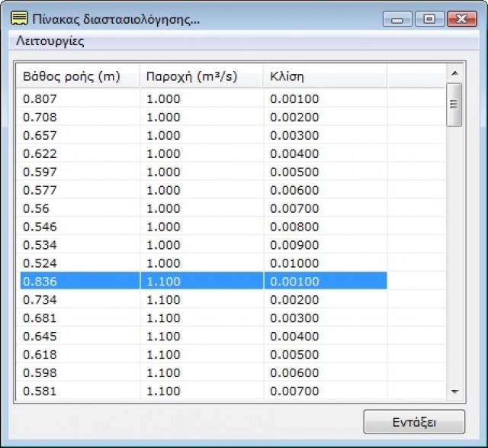
Task: Close the Πίνακας διαστασιολόγησης window
Action: coord(462,19)
